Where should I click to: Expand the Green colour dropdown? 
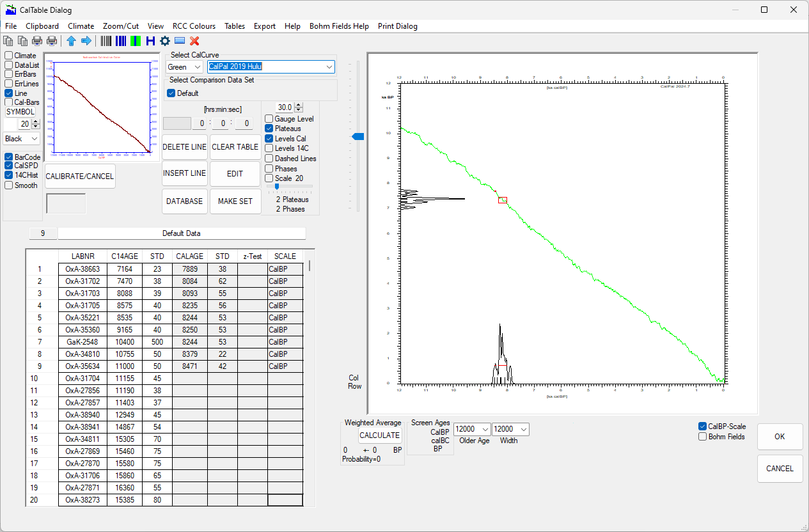(196, 67)
